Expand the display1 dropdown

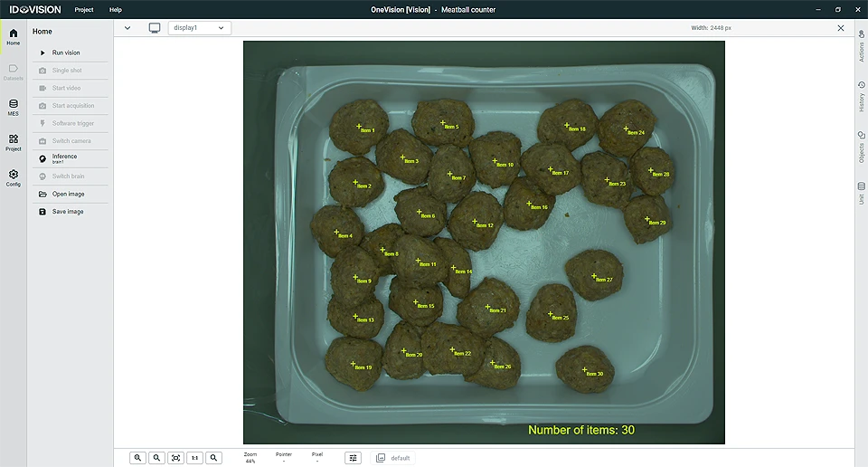pos(199,28)
